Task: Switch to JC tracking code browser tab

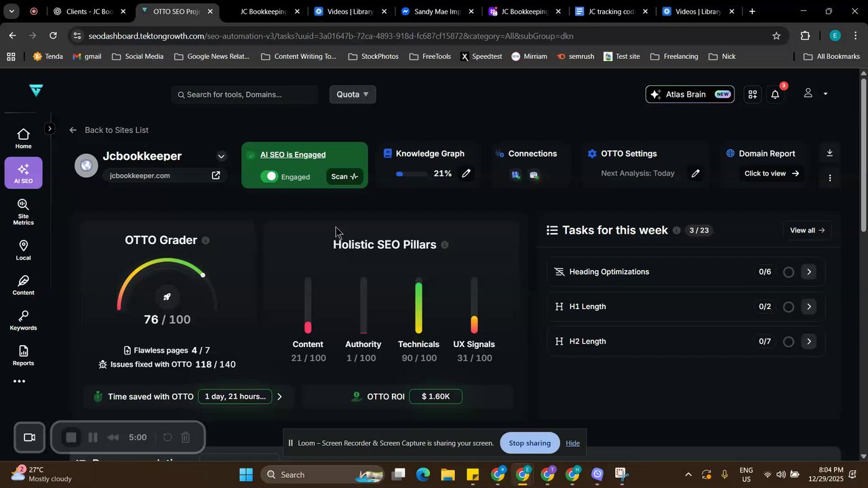Action: (610, 12)
